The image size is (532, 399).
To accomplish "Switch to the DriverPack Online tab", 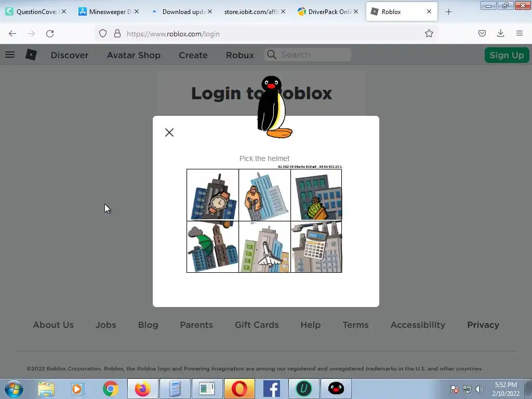I will click(327, 11).
